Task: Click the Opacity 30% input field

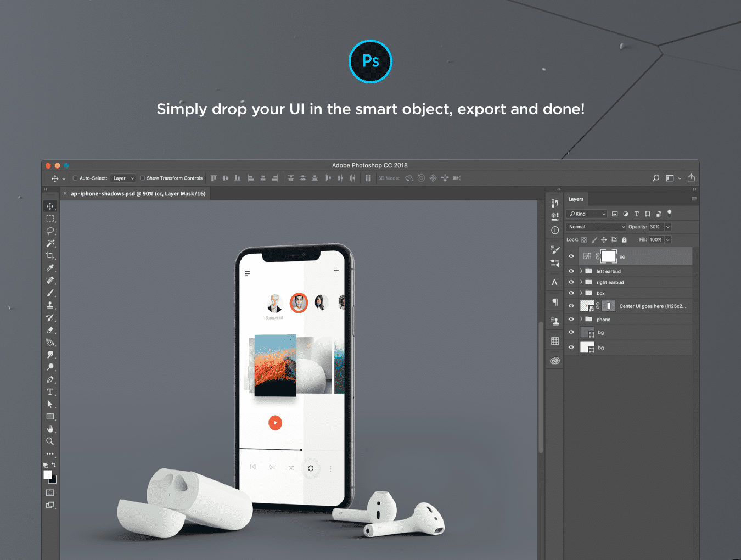Action: (x=655, y=227)
